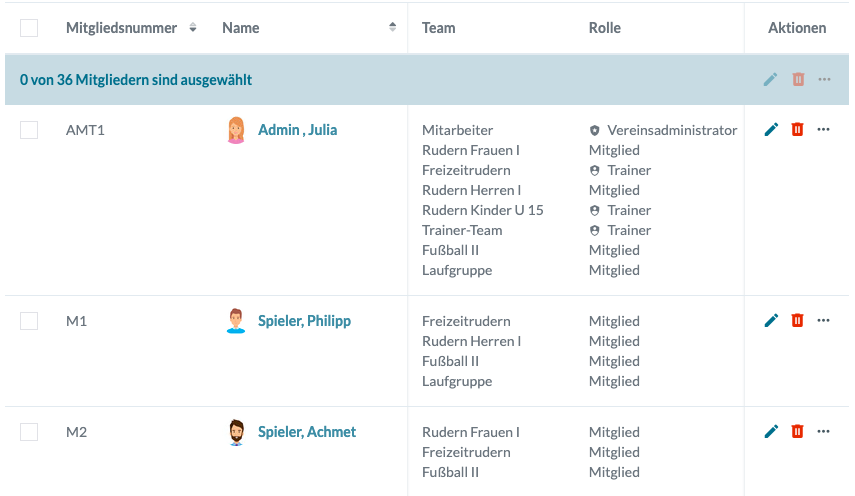Sort by Name column sort arrows

click(x=392, y=28)
